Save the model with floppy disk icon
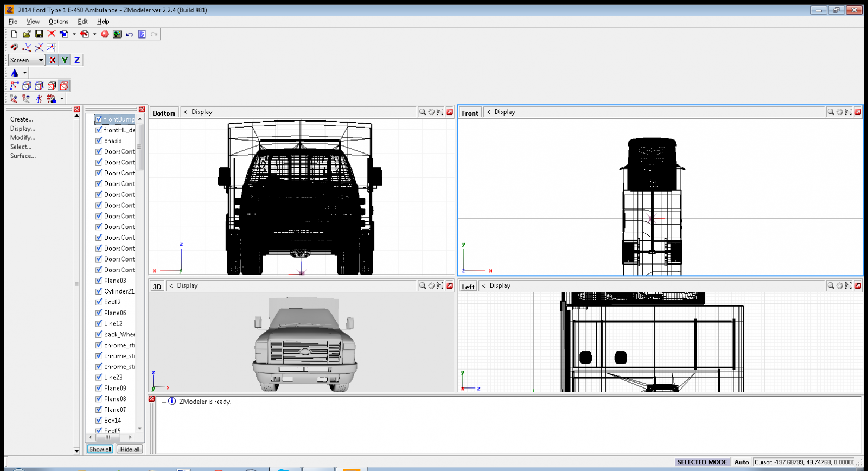 point(39,34)
